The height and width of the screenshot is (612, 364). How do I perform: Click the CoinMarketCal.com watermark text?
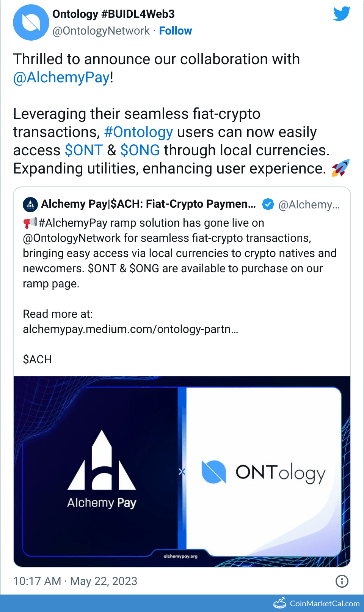click(x=325, y=603)
